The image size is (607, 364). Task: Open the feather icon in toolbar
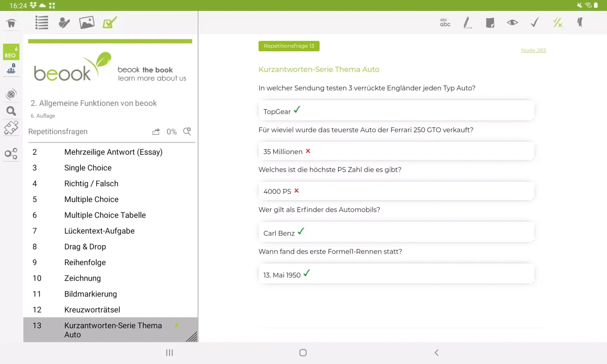click(580, 23)
